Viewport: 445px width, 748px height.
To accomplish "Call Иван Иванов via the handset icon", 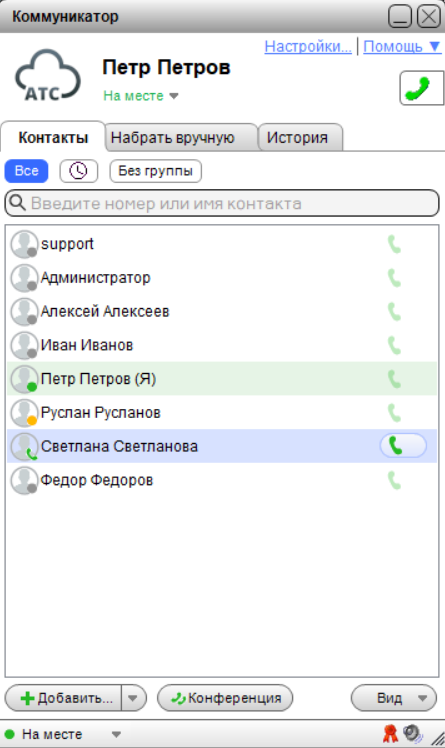I will pyautogui.click(x=394, y=345).
